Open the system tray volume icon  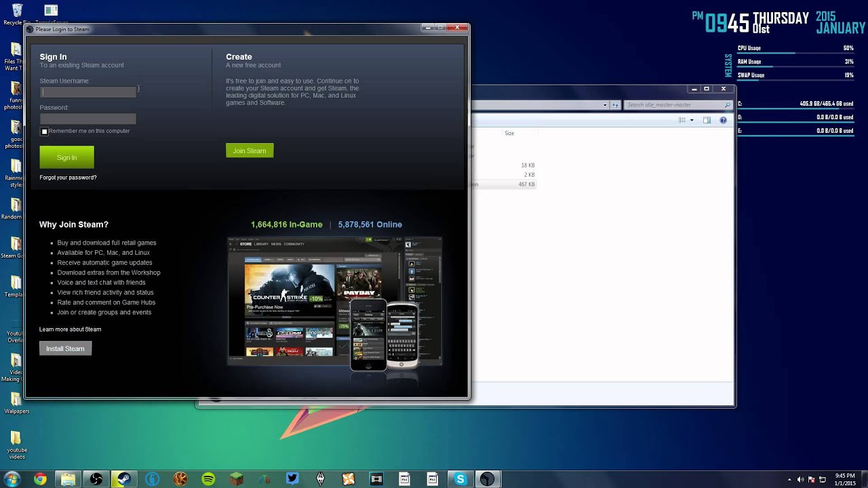coord(801,479)
